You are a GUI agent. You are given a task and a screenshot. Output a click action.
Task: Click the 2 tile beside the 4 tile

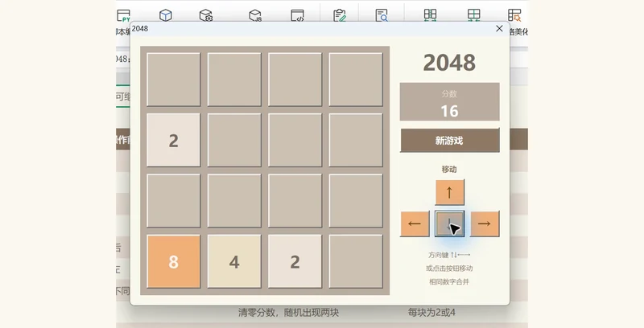(x=295, y=261)
